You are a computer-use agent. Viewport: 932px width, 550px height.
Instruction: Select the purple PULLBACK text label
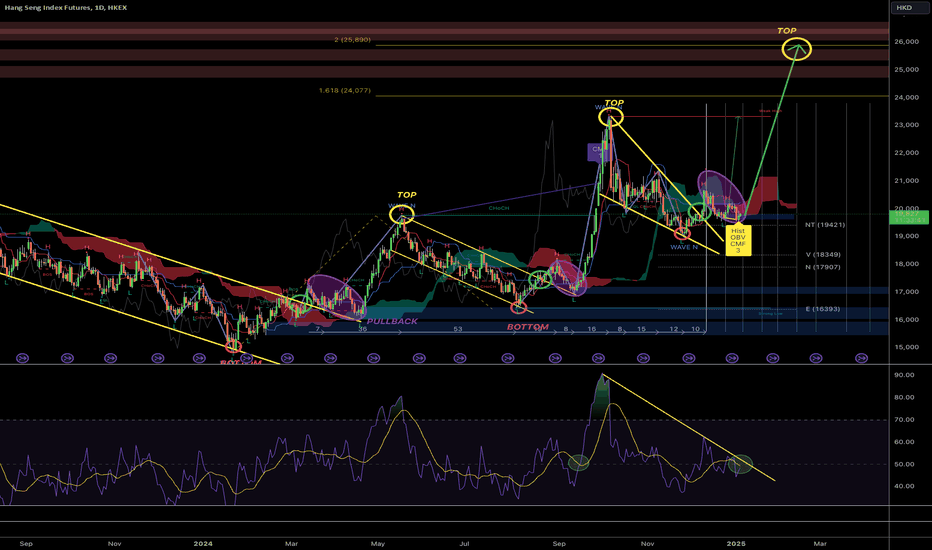tap(392, 321)
